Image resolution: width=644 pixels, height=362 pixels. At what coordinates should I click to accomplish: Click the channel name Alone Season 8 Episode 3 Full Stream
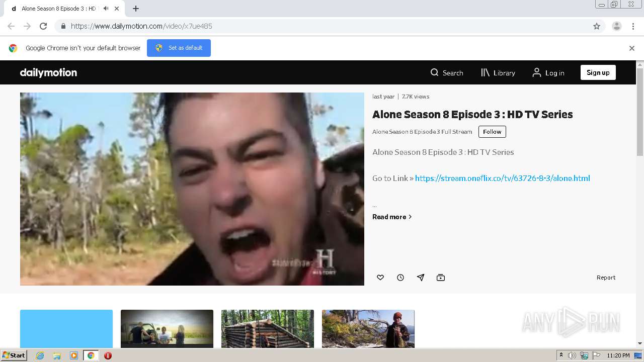point(422,132)
